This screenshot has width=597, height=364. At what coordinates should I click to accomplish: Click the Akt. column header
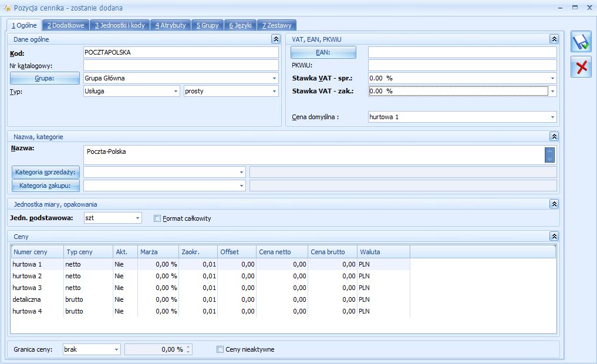pyautogui.click(x=125, y=252)
